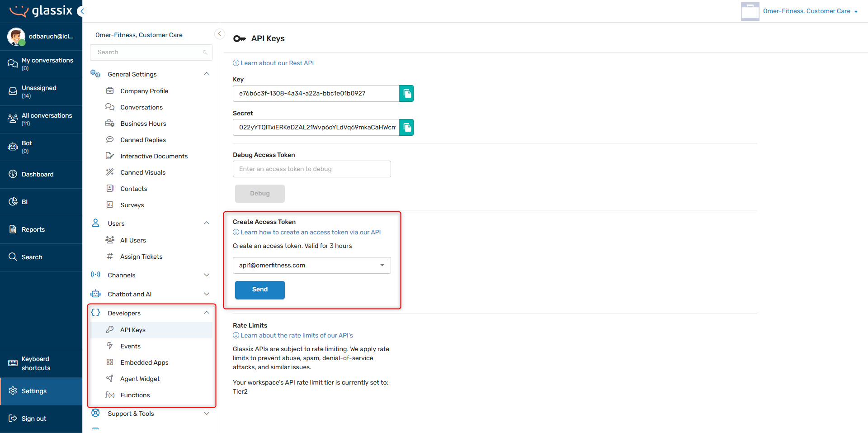Open the Omer-Fitness, Customer Care workspace dropdown
This screenshot has height=433, width=868.
point(810,11)
